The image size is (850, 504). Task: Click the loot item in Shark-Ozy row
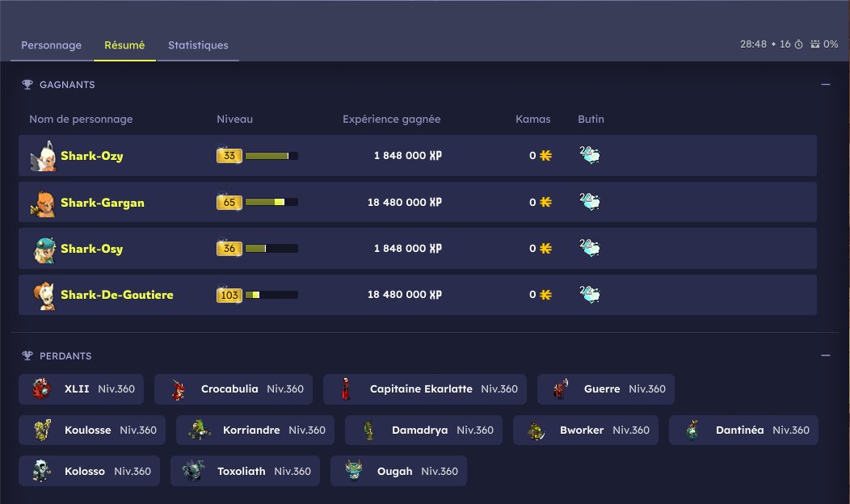click(589, 156)
